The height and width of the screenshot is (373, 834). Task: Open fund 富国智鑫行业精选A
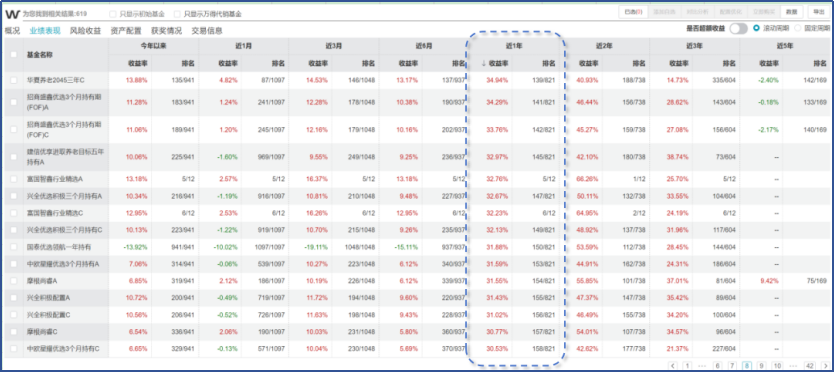(x=55, y=179)
